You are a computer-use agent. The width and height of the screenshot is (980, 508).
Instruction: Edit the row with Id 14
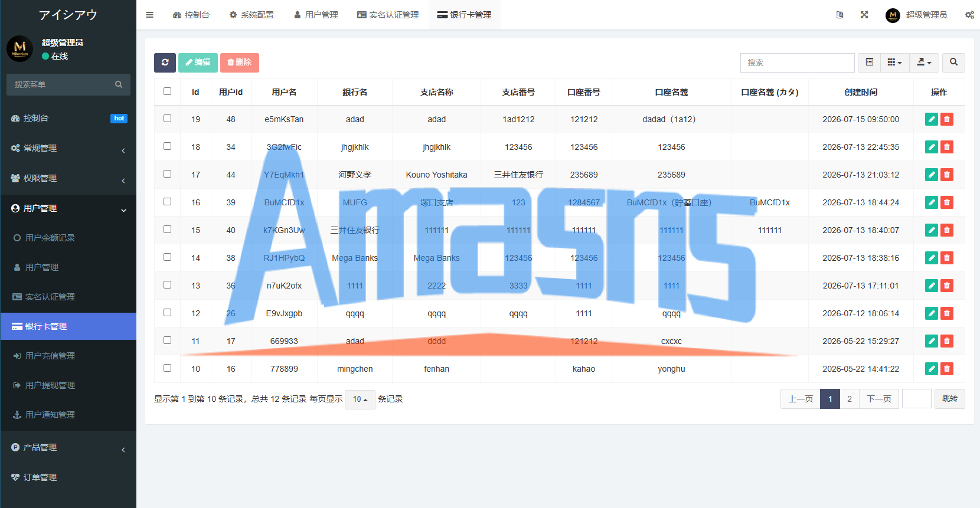tap(932, 258)
